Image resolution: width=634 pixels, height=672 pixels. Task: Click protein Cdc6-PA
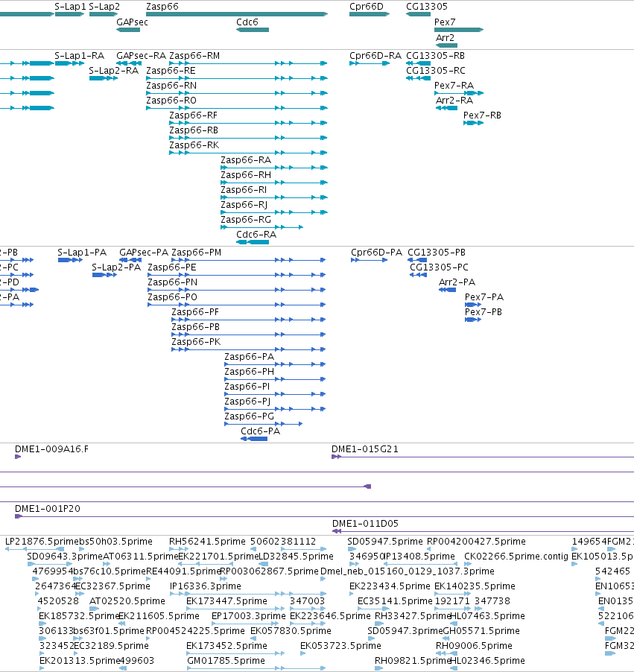coord(260,431)
